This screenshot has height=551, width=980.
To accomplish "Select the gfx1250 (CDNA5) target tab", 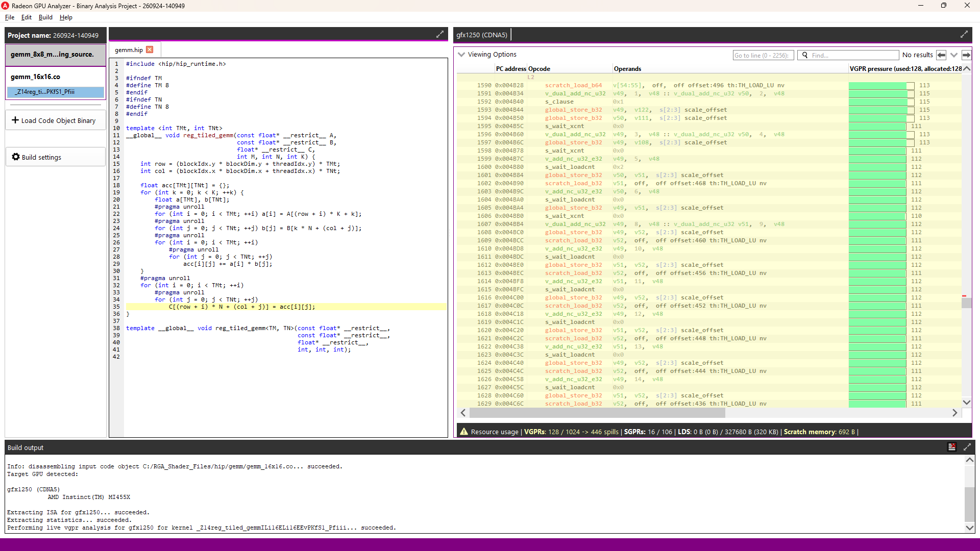I will 482,35.
